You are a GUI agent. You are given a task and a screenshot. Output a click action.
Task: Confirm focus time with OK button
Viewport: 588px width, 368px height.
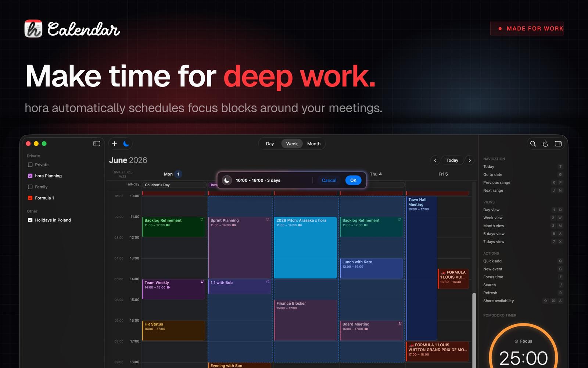pos(353,180)
